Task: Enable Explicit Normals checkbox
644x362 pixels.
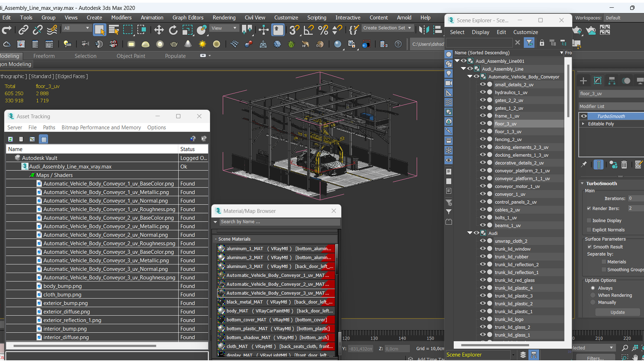Action: coord(589,230)
